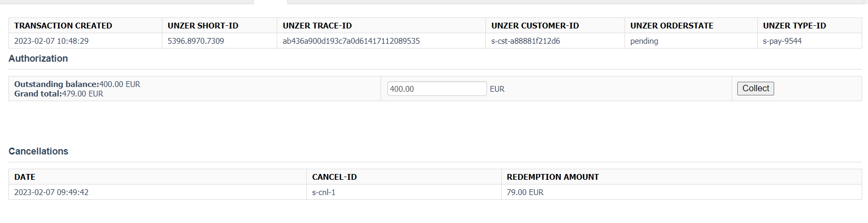Click the type ID s-pay-9544

[782, 41]
